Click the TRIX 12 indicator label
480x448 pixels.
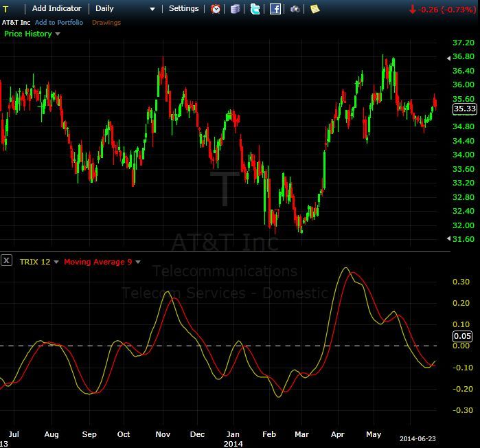coord(35,262)
